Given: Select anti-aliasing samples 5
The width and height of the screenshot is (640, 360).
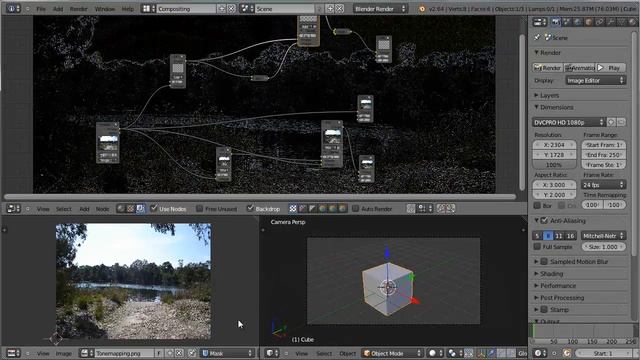Looking at the screenshot, I should click(537, 236).
